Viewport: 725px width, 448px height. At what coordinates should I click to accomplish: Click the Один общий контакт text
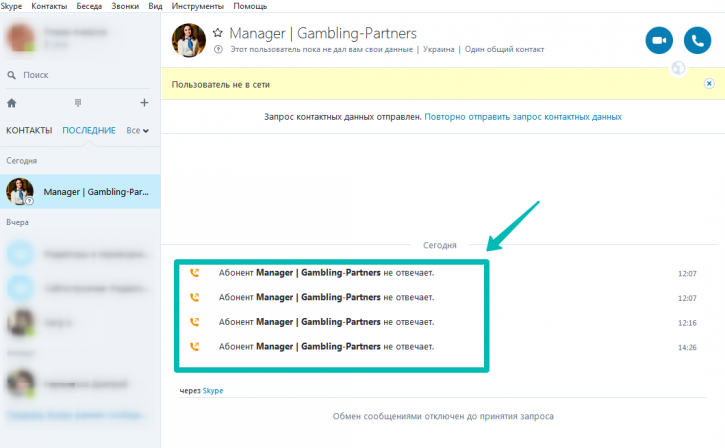point(504,49)
